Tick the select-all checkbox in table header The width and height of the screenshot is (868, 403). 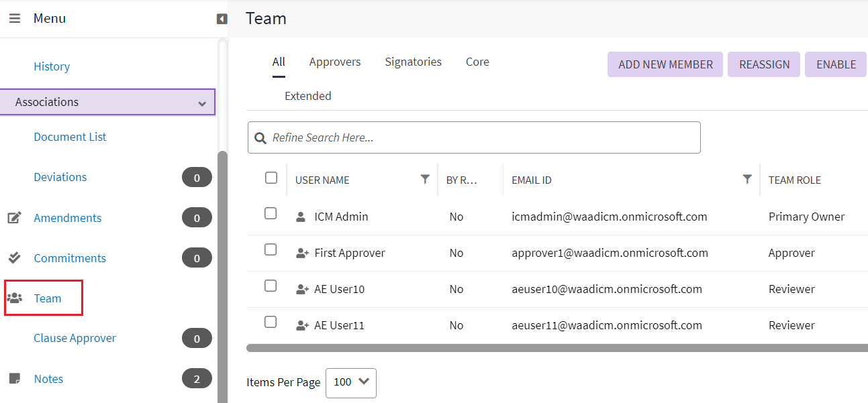pyautogui.click(x=271, y=178)
